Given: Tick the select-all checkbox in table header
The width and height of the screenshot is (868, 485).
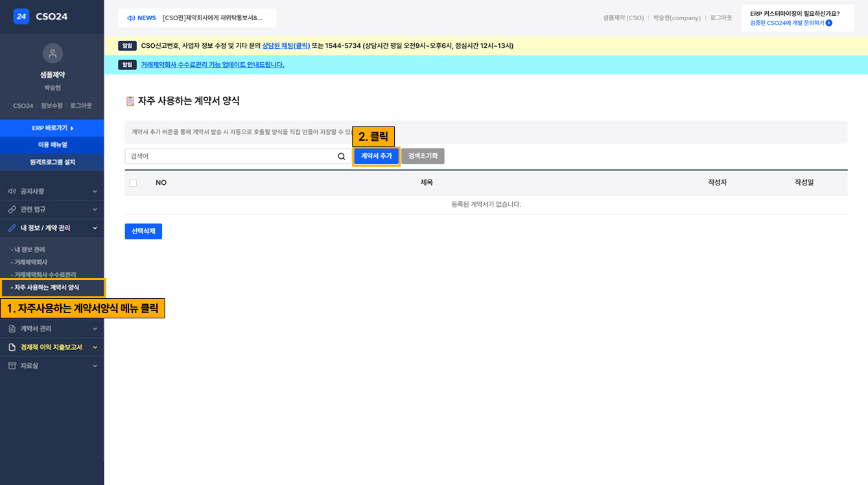Looking at the screenshot, I should [x=133, y=183].
